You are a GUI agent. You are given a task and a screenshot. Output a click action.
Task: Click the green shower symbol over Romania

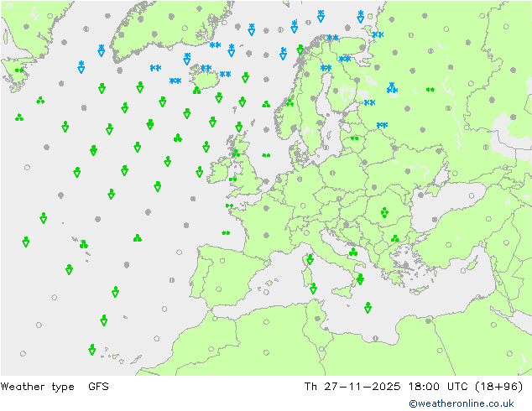tap(384, 212)
